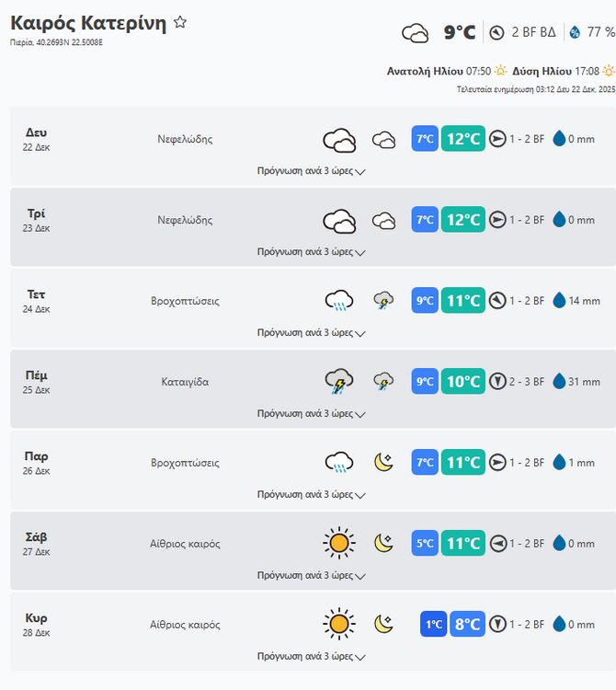The height and width of the screenshot is (690, 616).
Task: Click the sunny icon on Σάβ 27 Δεκ
Action: click(x=339, y=543)
